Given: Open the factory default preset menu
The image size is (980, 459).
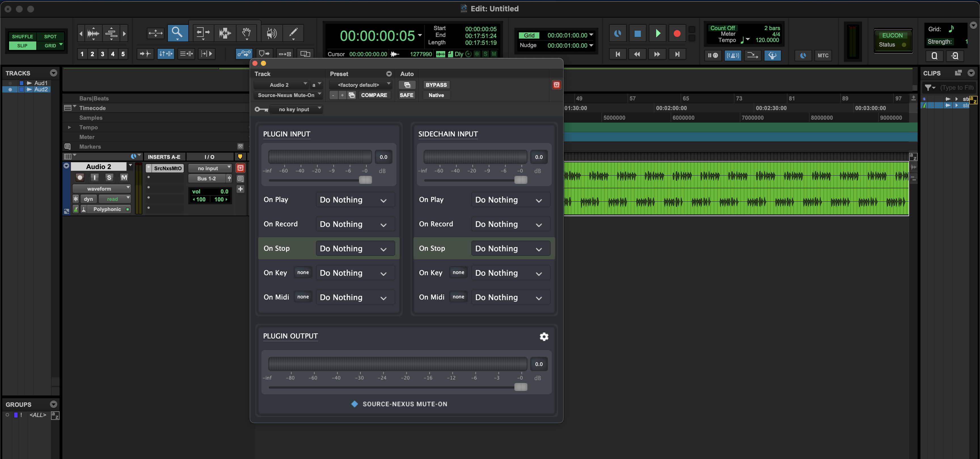Looking at the screenshot, I should 360,85.
